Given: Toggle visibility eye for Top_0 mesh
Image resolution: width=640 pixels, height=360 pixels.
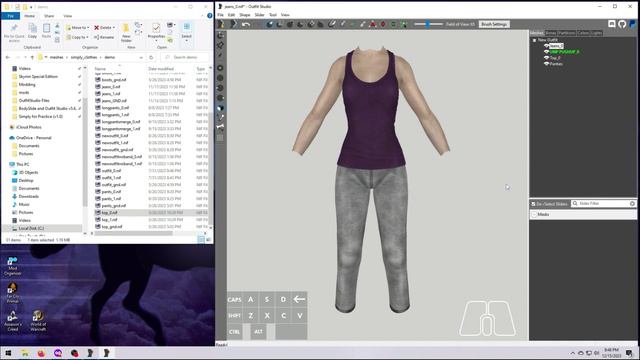Looking at the screenshot, I should (547, 58).
